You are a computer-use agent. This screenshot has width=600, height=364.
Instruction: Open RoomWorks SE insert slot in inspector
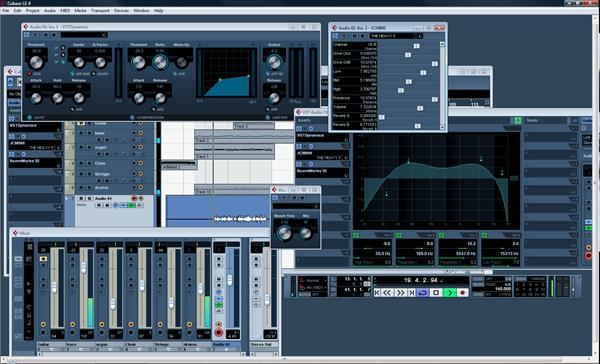click(35, 162)
